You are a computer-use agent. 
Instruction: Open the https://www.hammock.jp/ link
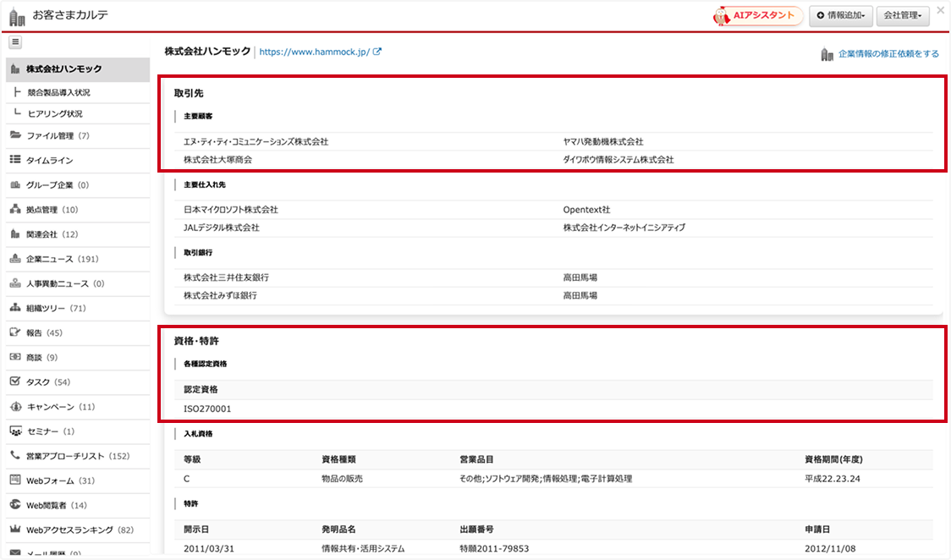[314, 52]
